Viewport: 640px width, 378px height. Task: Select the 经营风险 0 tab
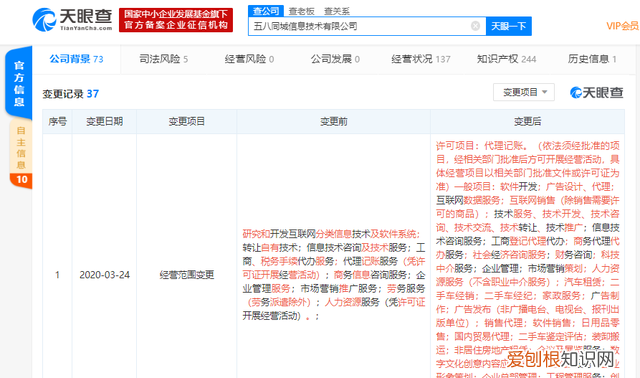(249, 59)
